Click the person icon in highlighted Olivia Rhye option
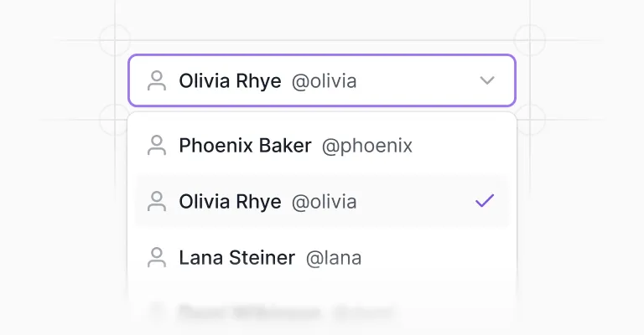This screenshot has width=644, height=335. click(157, 201)
